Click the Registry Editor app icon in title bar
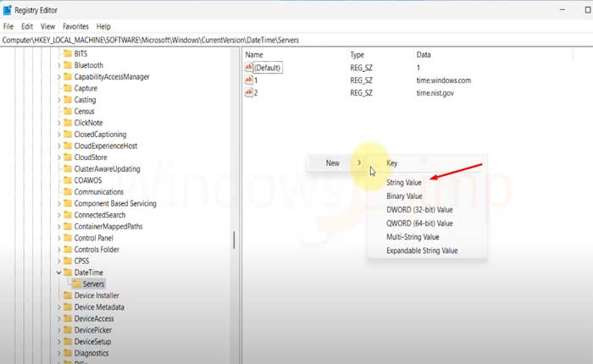 [x=7, y=10]
